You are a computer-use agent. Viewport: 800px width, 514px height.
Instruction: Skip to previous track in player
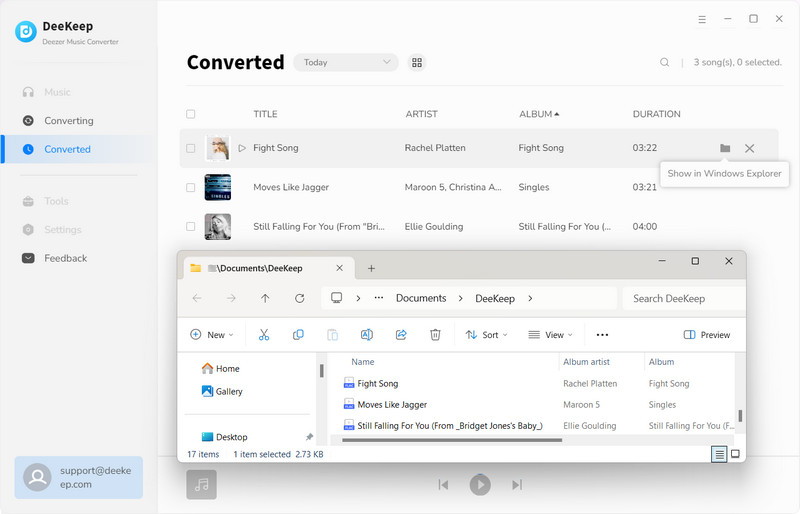coord(443,484)
